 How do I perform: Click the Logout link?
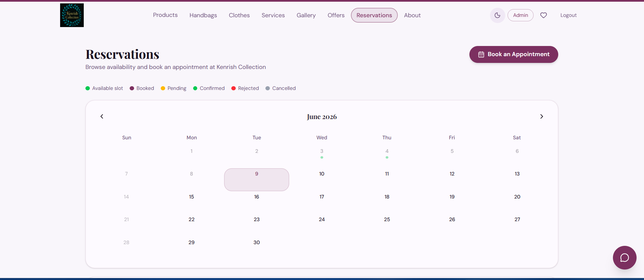[568, 15]
